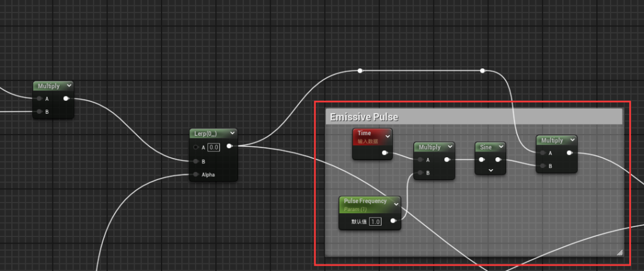Edit the Pulse Frequency default value 1.0
Screen dimensions: 644x271
(x=376, y=222)
